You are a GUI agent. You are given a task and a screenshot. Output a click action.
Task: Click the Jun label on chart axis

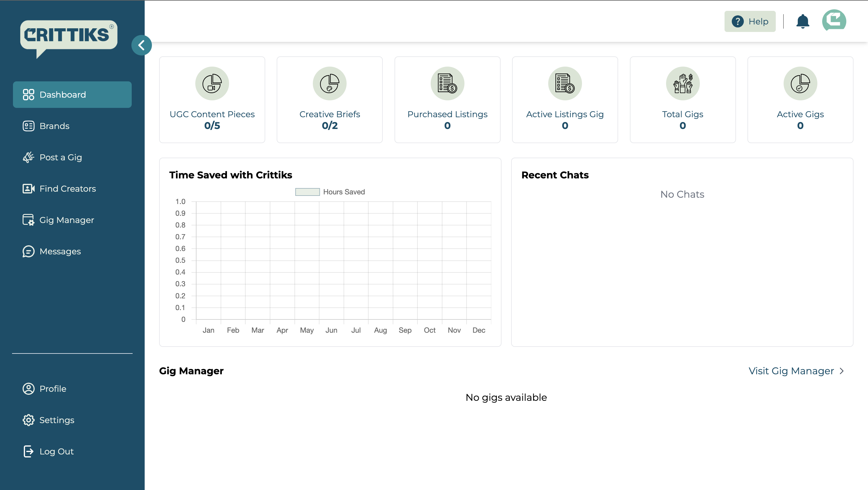331,330
